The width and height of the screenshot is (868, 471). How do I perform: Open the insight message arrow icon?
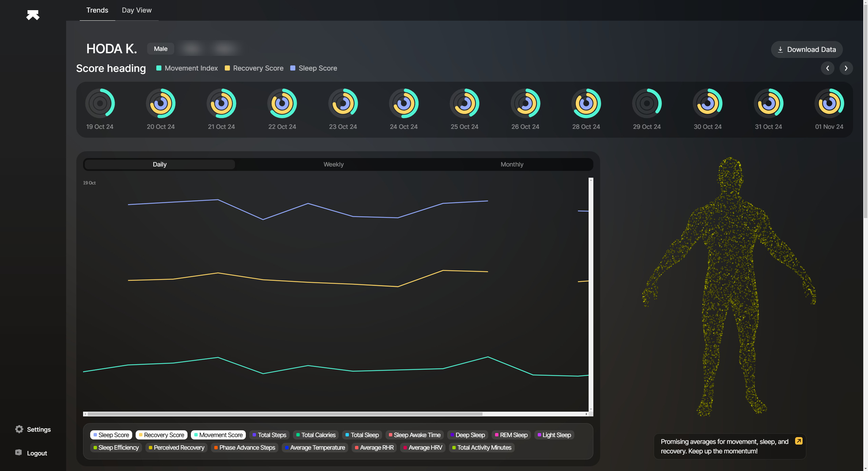coord(798,441)
